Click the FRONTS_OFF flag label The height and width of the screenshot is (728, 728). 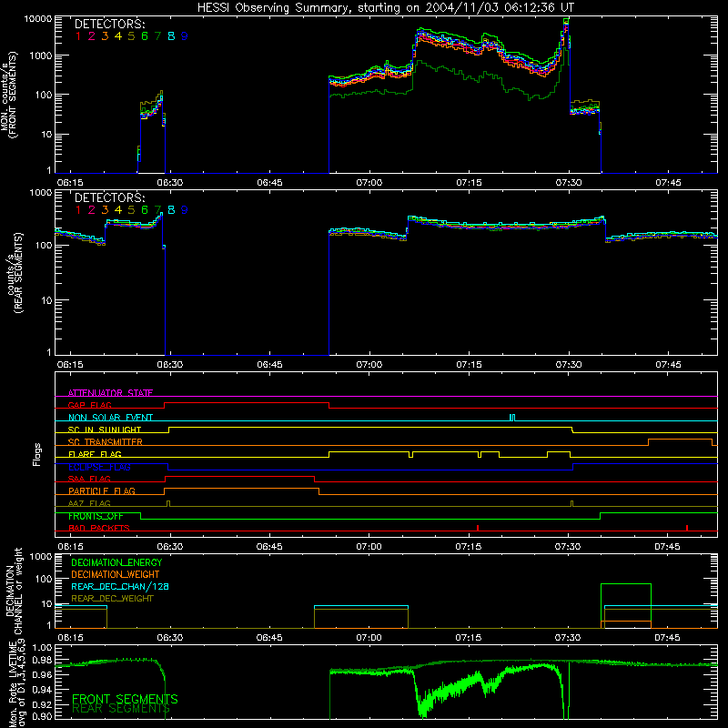click(96, 516)
